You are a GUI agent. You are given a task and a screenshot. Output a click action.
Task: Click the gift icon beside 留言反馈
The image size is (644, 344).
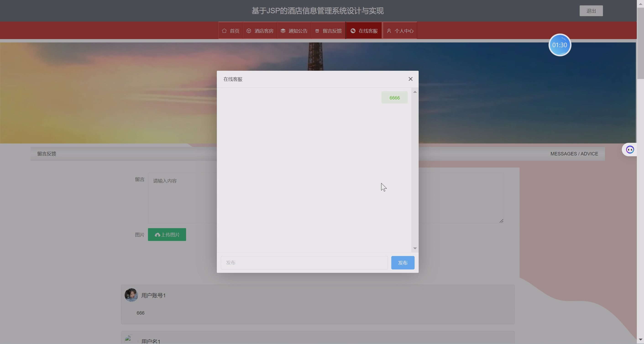(x=317, y=31)
